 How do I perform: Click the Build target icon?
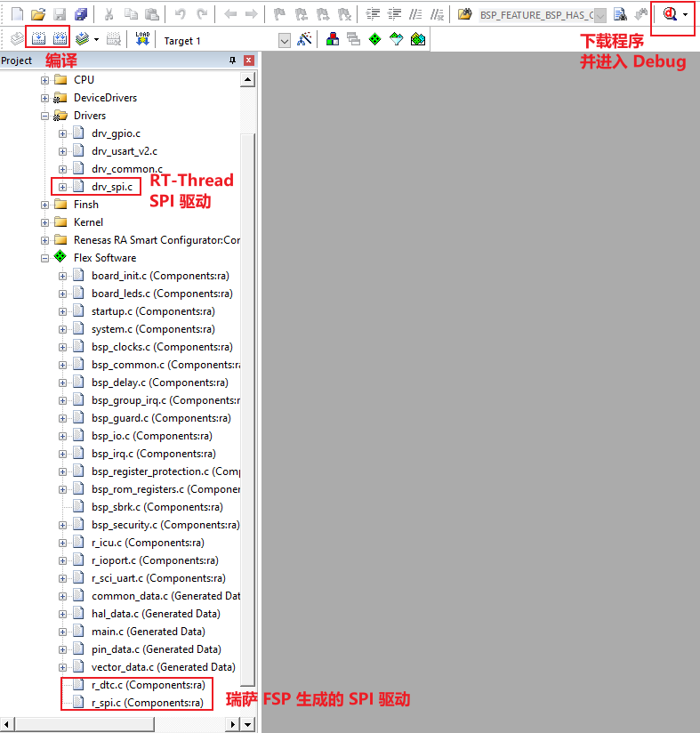tap(38, 39)
